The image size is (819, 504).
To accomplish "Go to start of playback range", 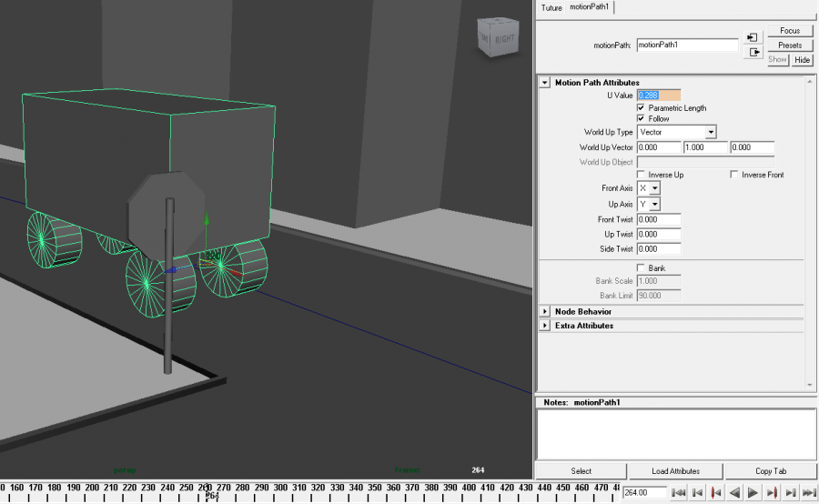I will coord(678,493).
